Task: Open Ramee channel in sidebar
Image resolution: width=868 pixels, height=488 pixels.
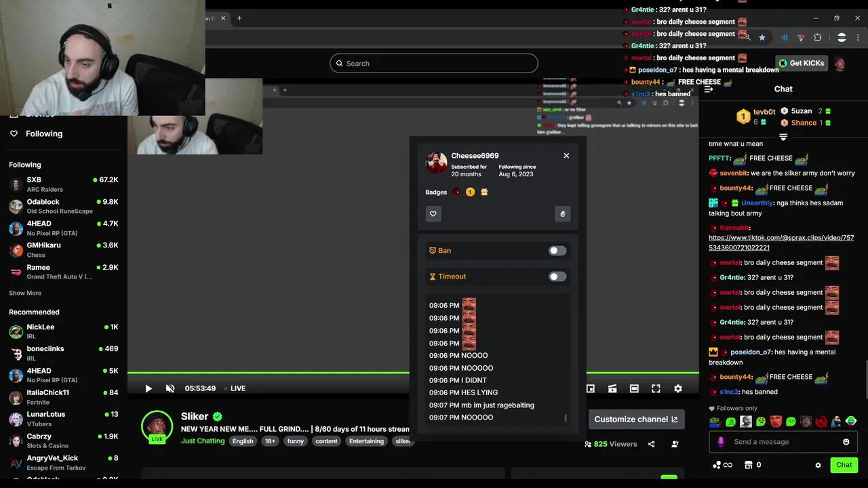Action: pyautogui.click(x=64, y=272)
